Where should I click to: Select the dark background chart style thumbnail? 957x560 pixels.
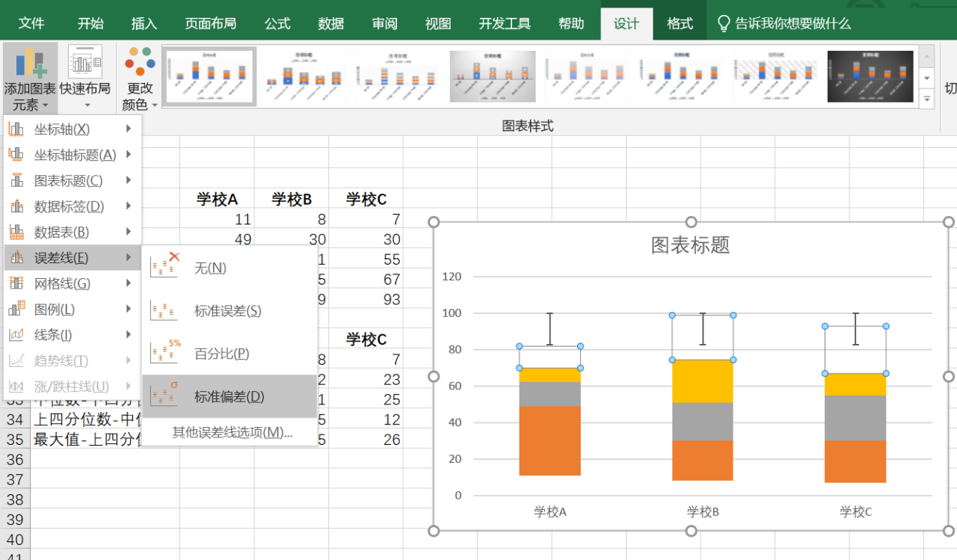tap(870, 76)
